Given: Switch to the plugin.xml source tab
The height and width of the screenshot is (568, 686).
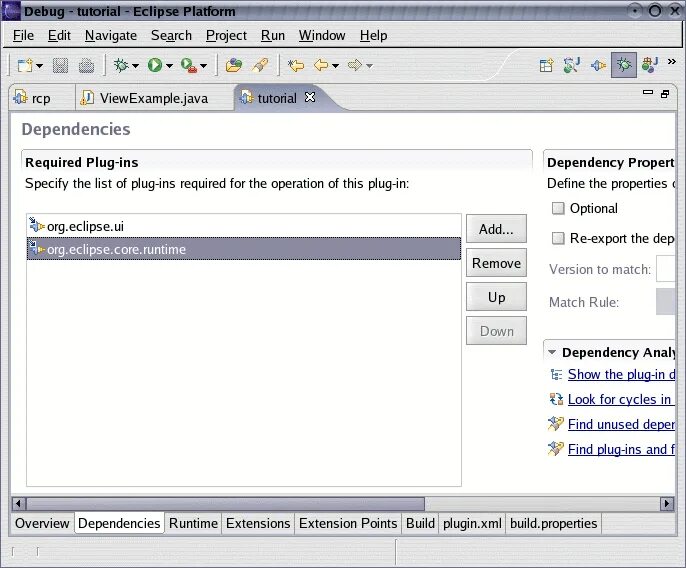Looking at the screenshot, I should [472, 523].
